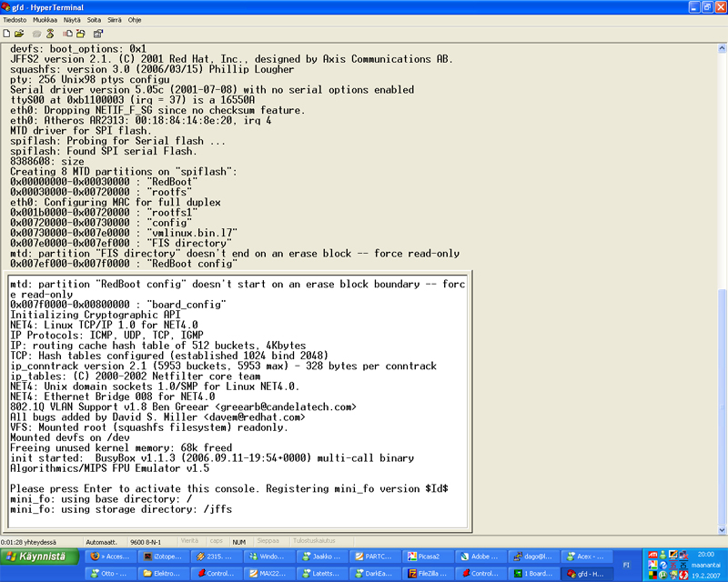Viewport: 728px width, 582px height.
Task: Click the Disconnect toolbar icon
Action: pos(50,34)
